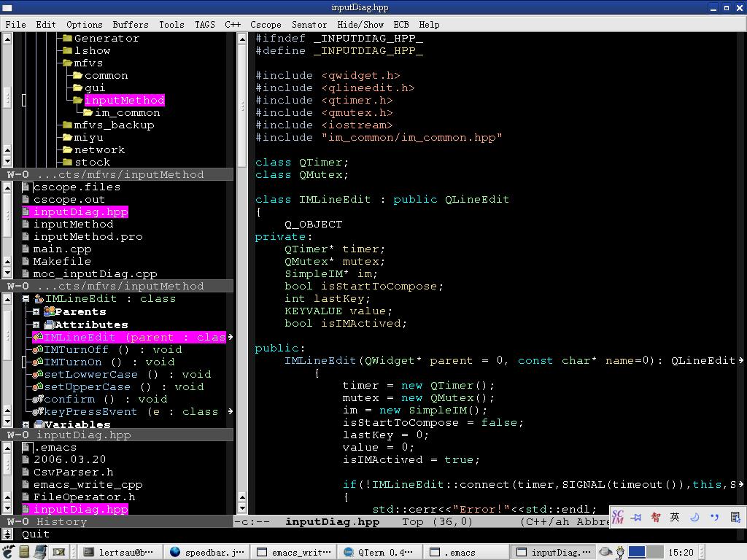Expand the Parents node

pos(36,312)
